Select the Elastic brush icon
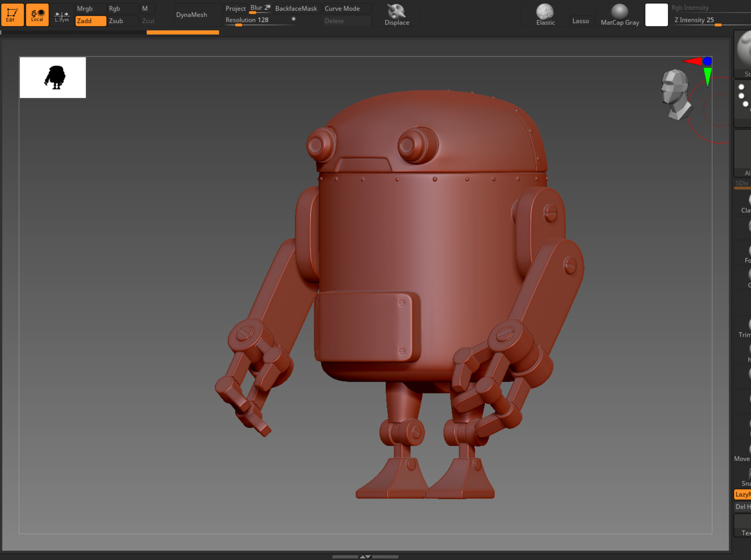The width and height of the screenshot is (751, 560). (x=545, y=15)
